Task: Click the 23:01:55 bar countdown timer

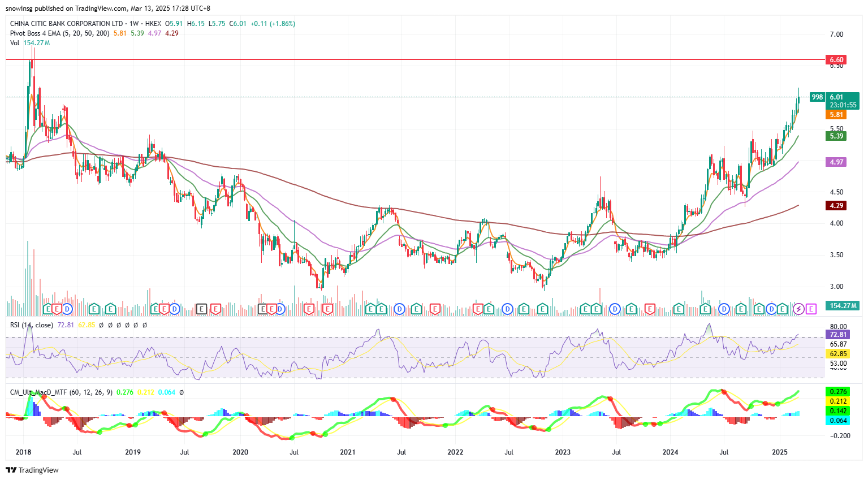Action: pos(843,105)
